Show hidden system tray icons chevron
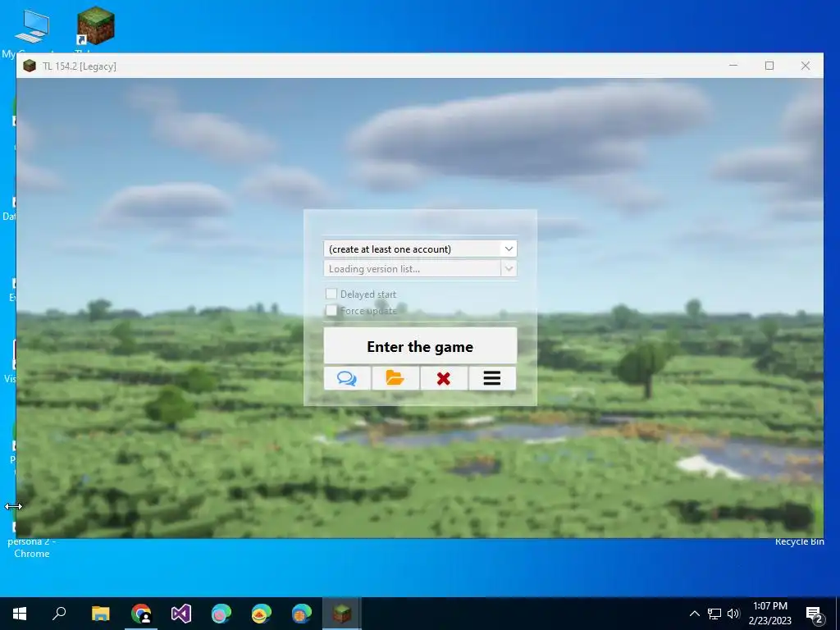 tap(694, 614)
